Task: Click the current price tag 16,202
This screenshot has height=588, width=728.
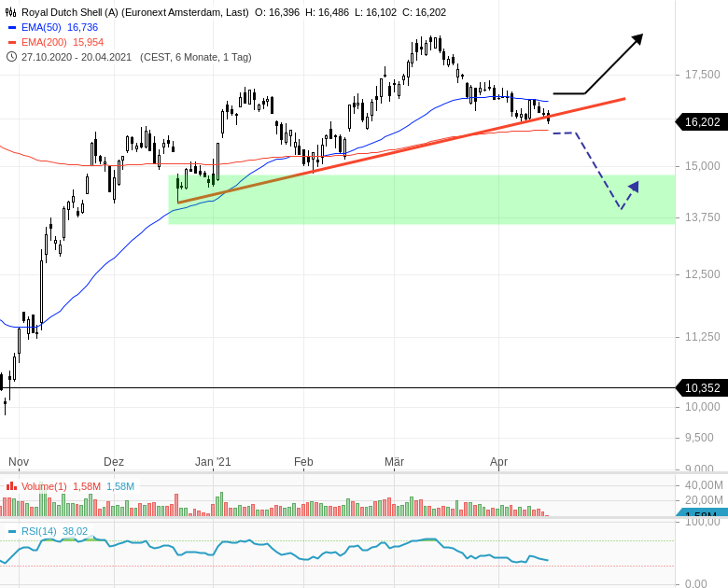Action: 701,122
